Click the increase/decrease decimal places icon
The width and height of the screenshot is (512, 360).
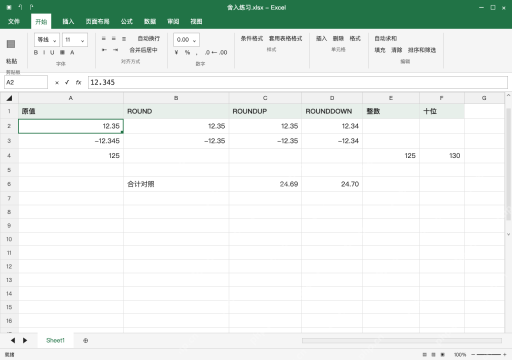(216, 53)
